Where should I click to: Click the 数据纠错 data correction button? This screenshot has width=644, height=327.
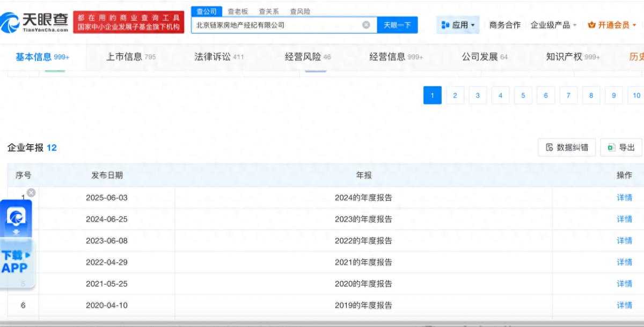[x=567, y=147]
